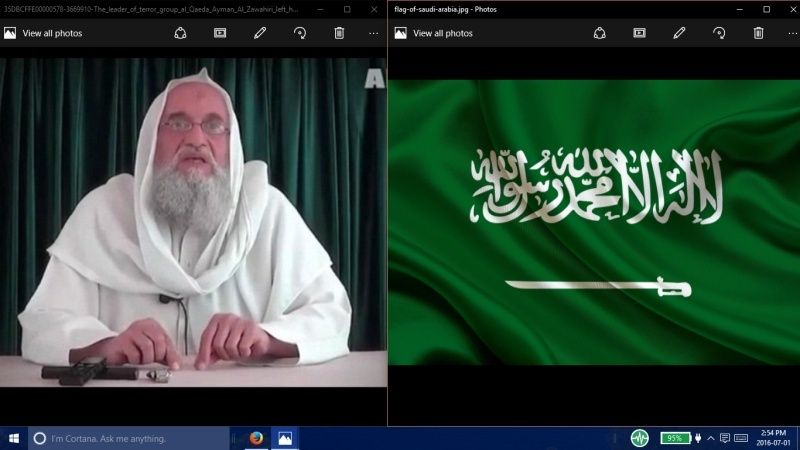
Task: Click the Cortana search box
Action: pyautogui.click(x=129, y=438)
